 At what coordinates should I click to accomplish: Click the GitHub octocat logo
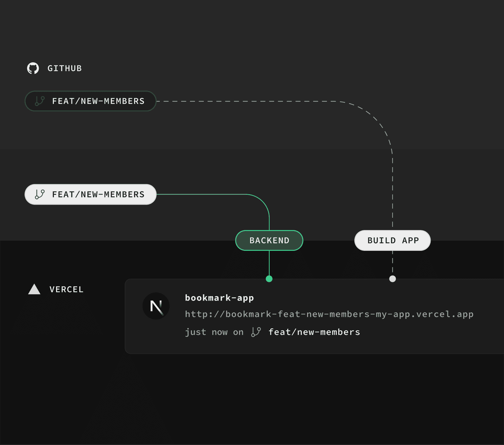coord(34,68)
